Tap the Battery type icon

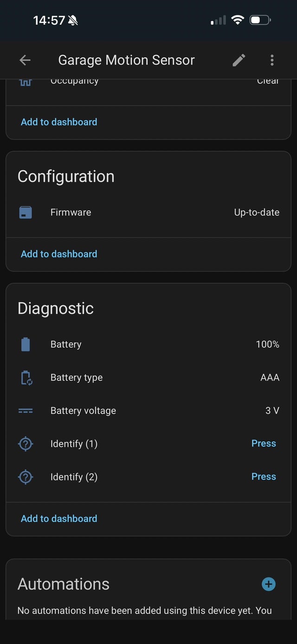26,377
